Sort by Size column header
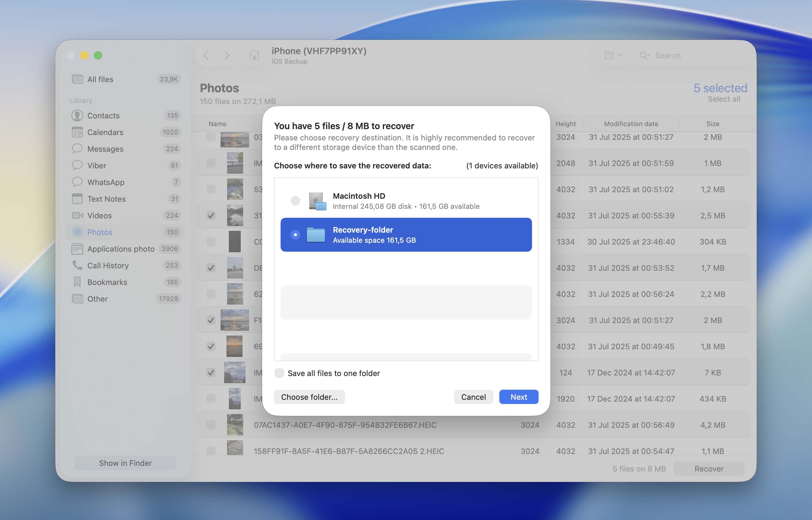The image size is (812, 520). pos(712,123)
